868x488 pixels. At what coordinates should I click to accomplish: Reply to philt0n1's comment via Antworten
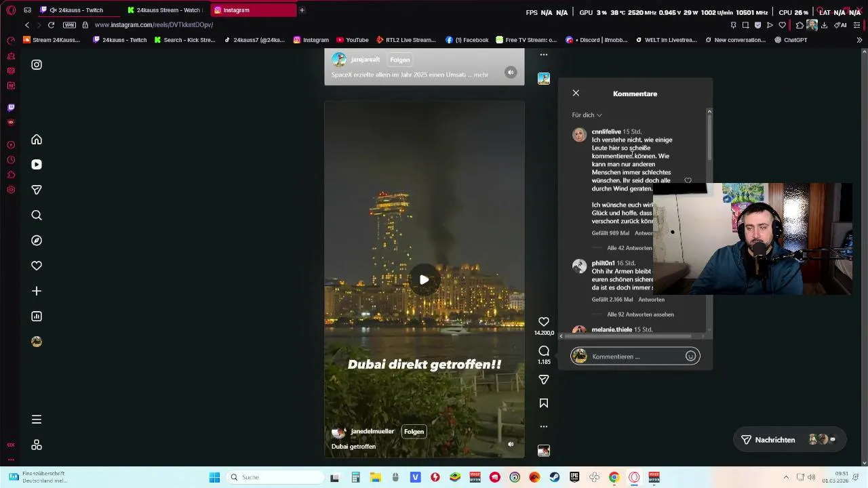point(651,300)
